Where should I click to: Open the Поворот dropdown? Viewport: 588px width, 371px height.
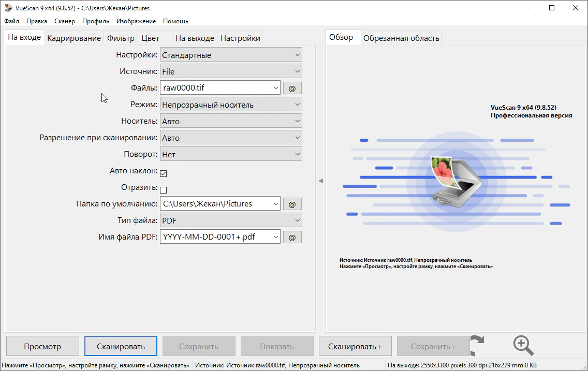coord(231,154)
